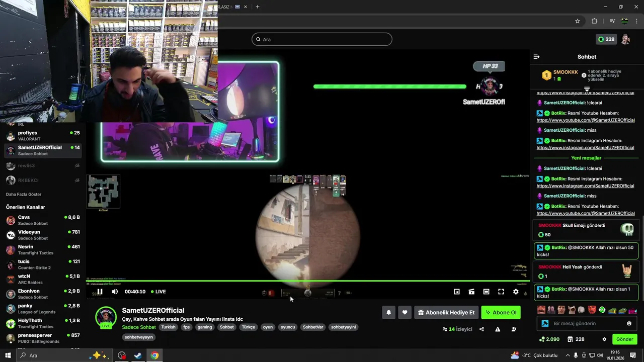Open Steam from the taskbar

pyautogui.click(x=137, y=355)
